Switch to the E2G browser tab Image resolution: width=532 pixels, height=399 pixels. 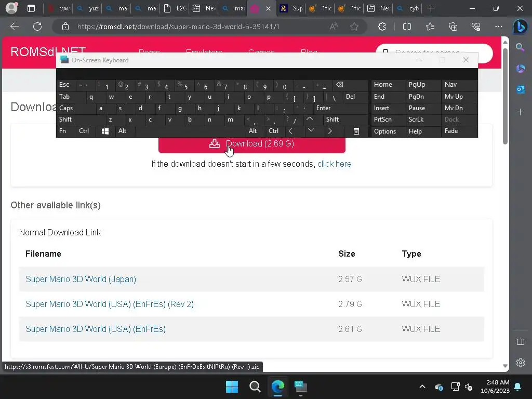(175, 8)
